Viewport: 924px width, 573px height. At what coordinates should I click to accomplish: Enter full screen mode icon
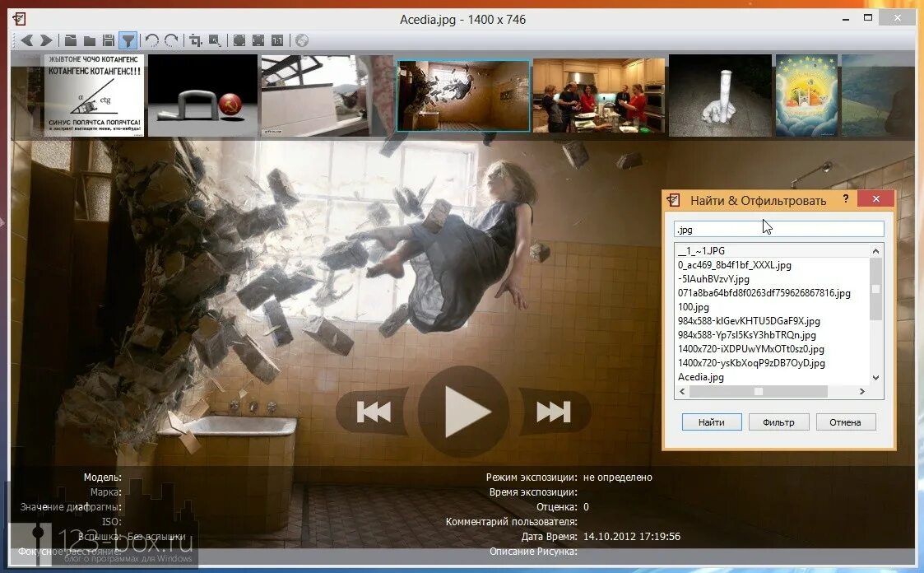(239, 40)
